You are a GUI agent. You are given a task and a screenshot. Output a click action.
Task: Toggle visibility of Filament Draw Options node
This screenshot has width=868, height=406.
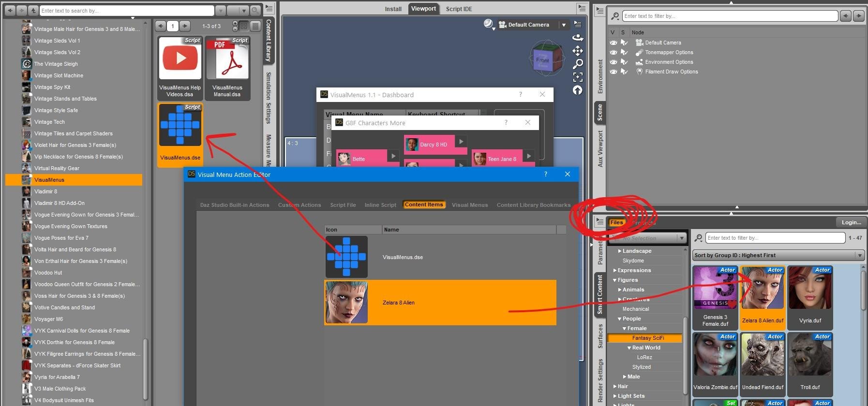pos(614,72)
